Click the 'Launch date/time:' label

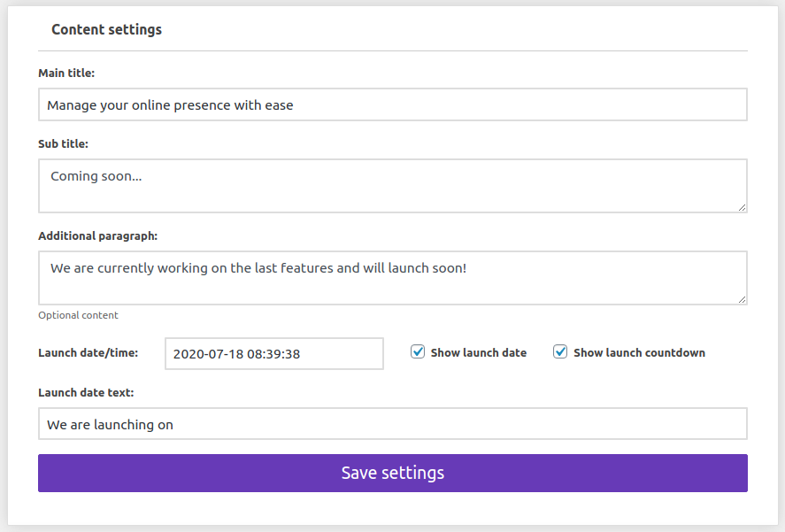pyautogui.click(x=89, y=352)
